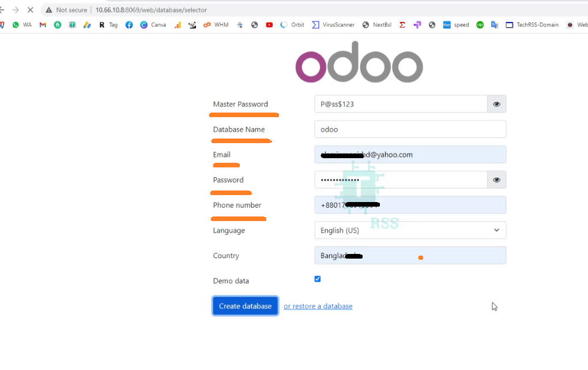The height and width of the screenshot is (370, 588).
Task: Open the YouTube bookmark icon
Action: tap(269, 25)
